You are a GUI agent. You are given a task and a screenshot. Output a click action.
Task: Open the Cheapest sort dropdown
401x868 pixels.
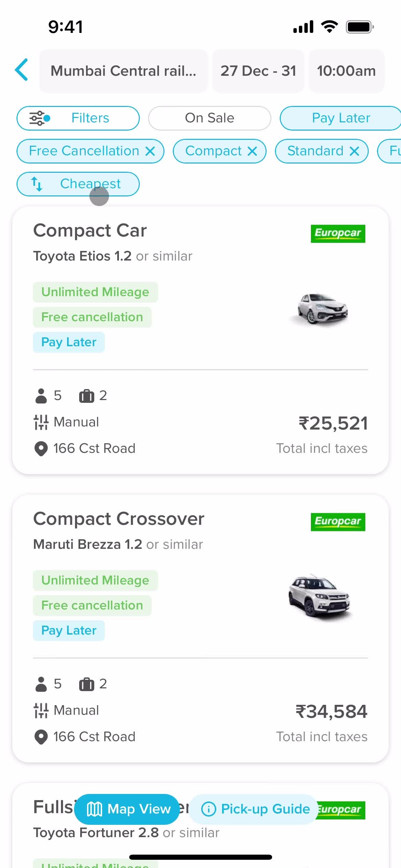(78, 184)
